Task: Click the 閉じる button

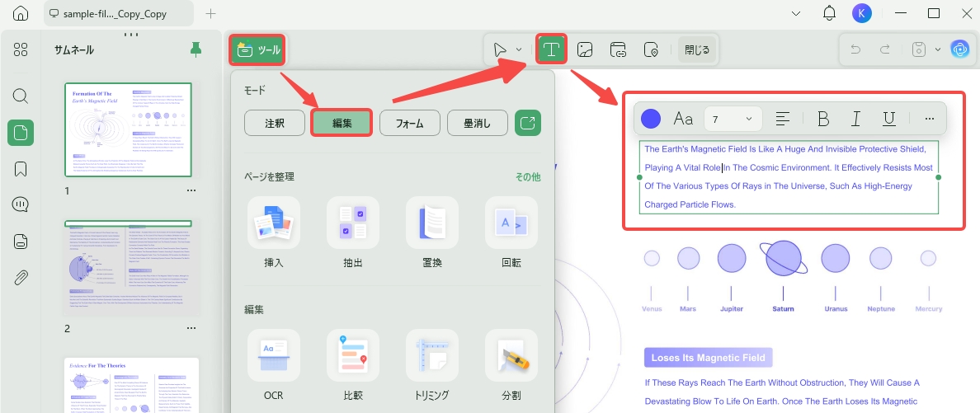Action: point(697,50)
